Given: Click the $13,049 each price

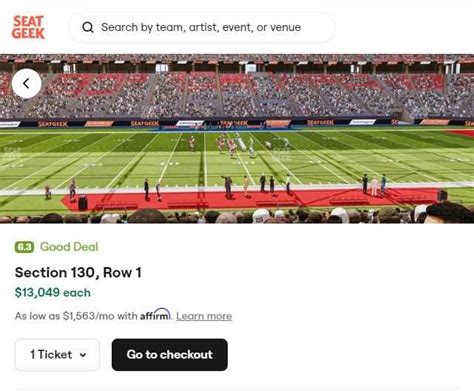Looking at the screenshot, I should coord(53,293).
